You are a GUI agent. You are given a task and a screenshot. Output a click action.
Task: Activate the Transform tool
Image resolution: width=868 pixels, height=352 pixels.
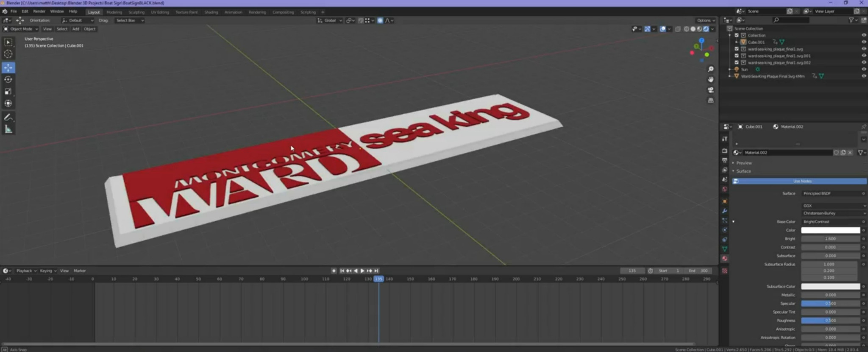(x=8, y=103)
